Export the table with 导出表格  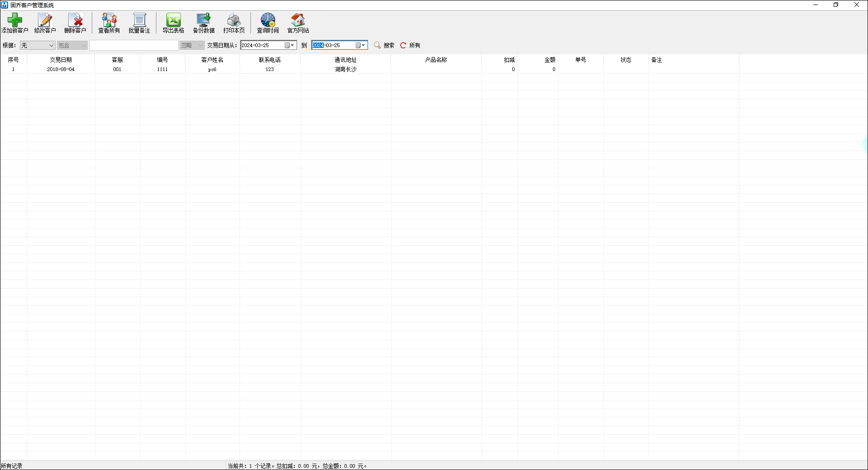pos(173,23)
